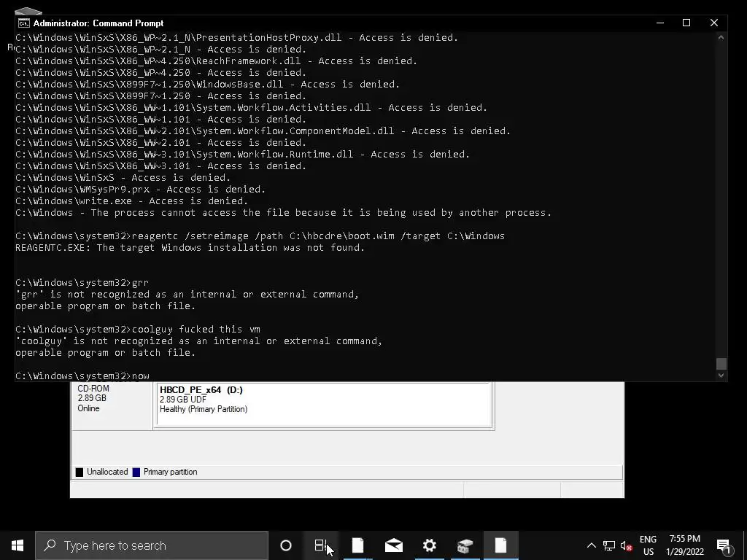Open Cortana circle icon
Image resolution: width=747 pixels, height=560 pixels.
click(x=286, y=545)
